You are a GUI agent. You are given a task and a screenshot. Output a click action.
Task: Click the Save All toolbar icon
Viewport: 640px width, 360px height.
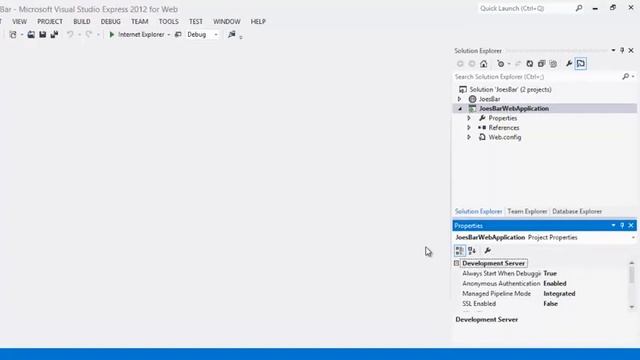pos(54,35)
